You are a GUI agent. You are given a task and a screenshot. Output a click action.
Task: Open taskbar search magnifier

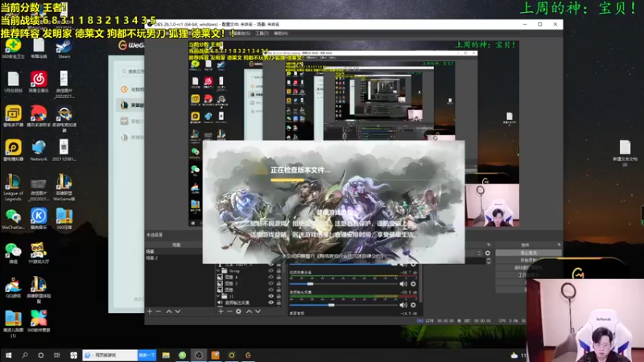25,355
